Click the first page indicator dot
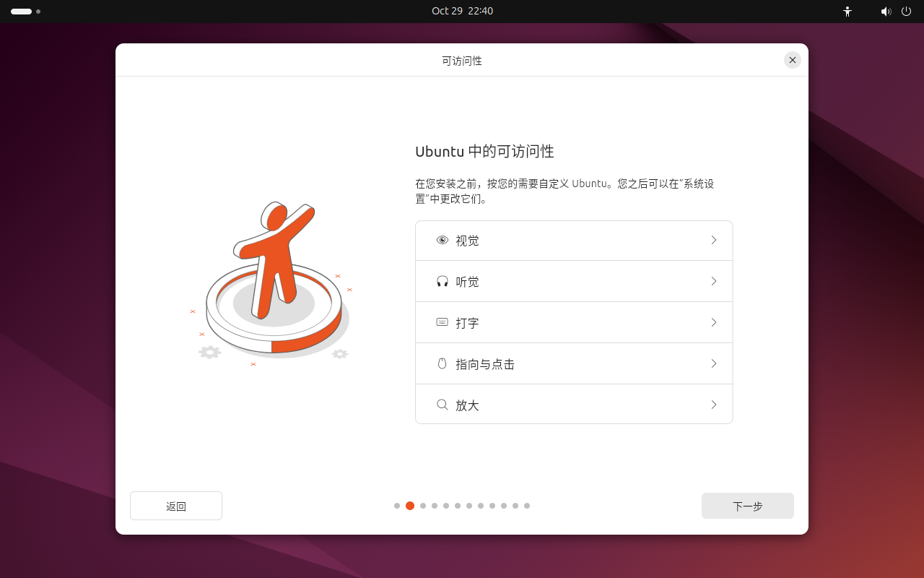The width and height of the screenshot is (924, 578). pyautogui.click(x=397, y=506)
